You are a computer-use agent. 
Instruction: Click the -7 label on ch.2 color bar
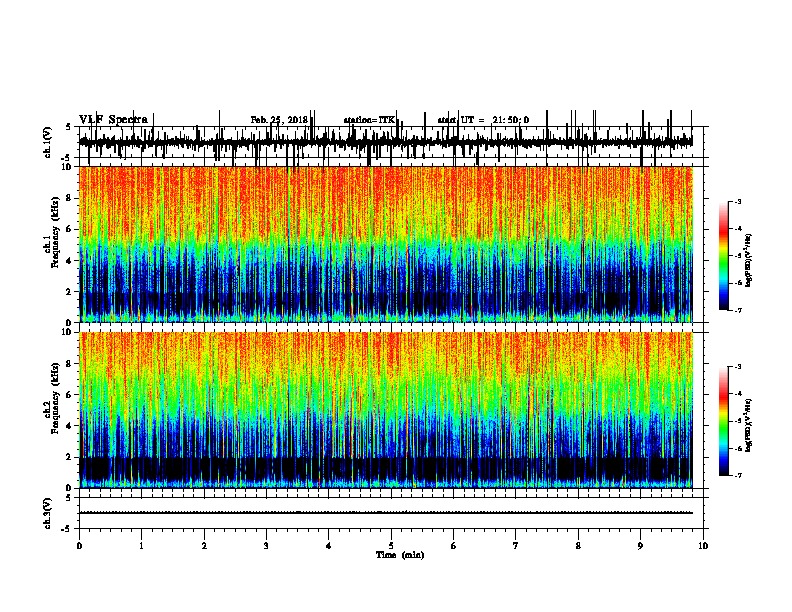point(738,475)
